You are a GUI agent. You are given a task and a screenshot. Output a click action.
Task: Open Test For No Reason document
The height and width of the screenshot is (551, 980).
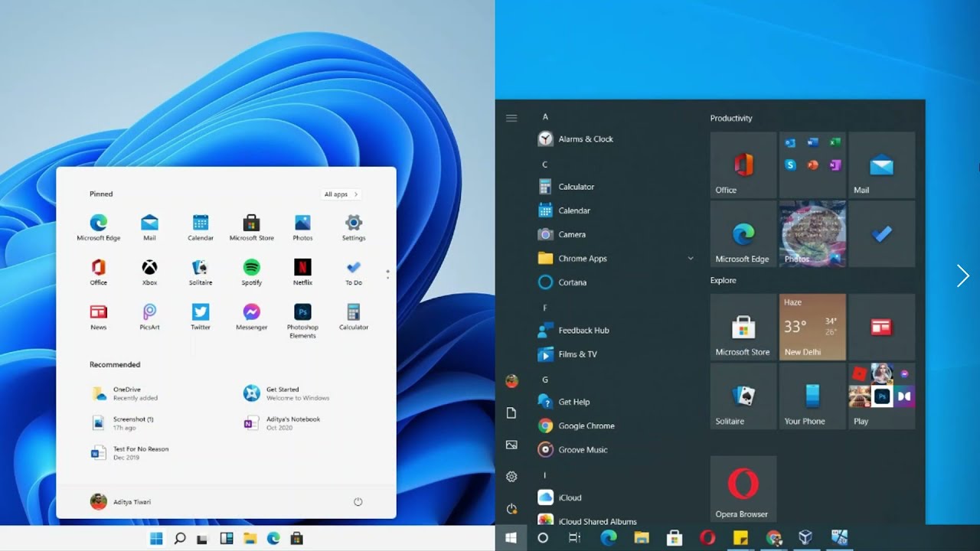tap(129, 453)
